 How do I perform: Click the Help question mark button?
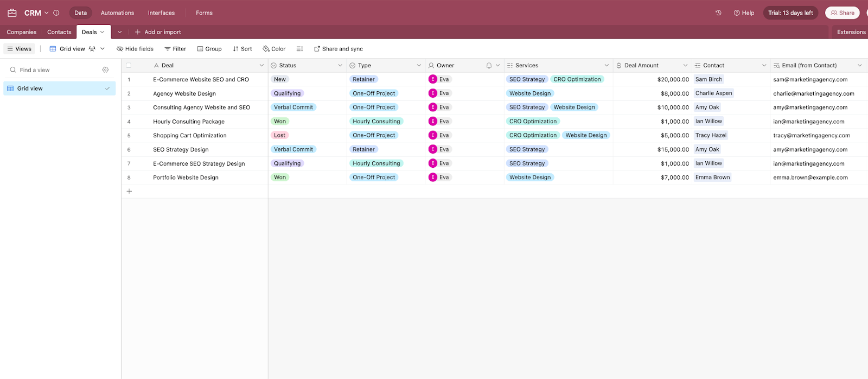pos(744,12)
